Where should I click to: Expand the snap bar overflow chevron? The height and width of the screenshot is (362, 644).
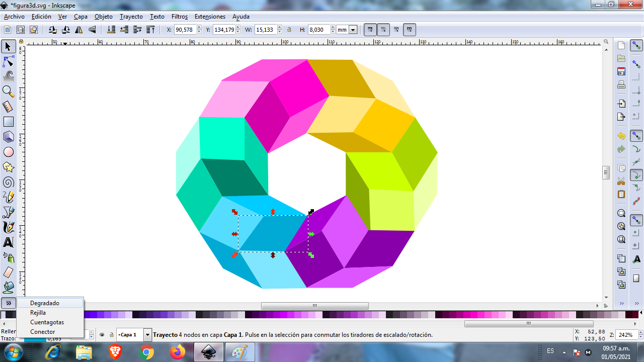tap(636, 304)
